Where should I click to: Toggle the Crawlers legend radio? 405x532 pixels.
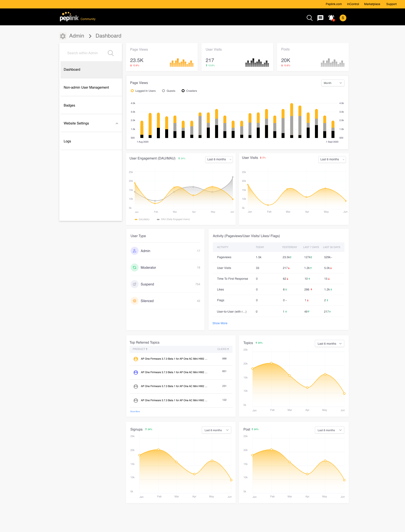(183, 91)
